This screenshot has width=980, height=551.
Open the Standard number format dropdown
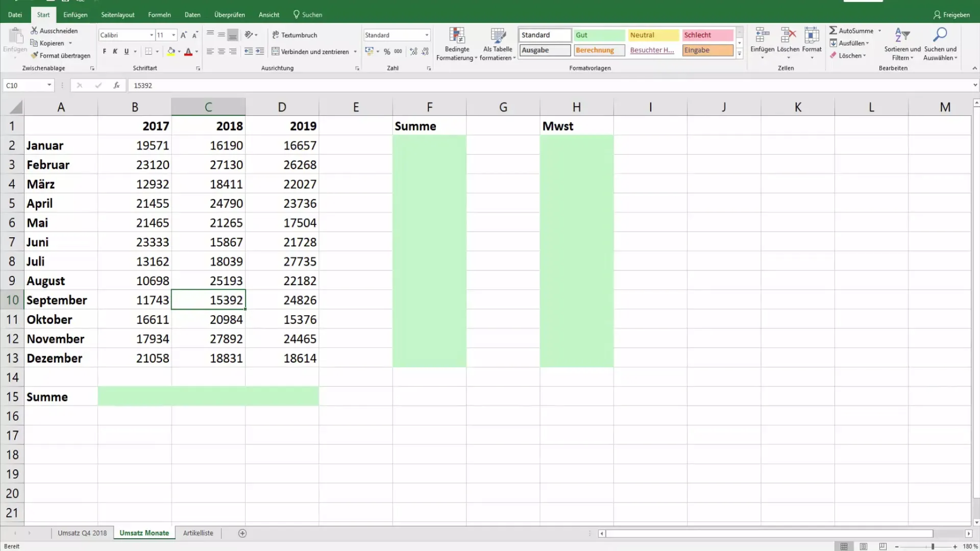tap(427, 35)
